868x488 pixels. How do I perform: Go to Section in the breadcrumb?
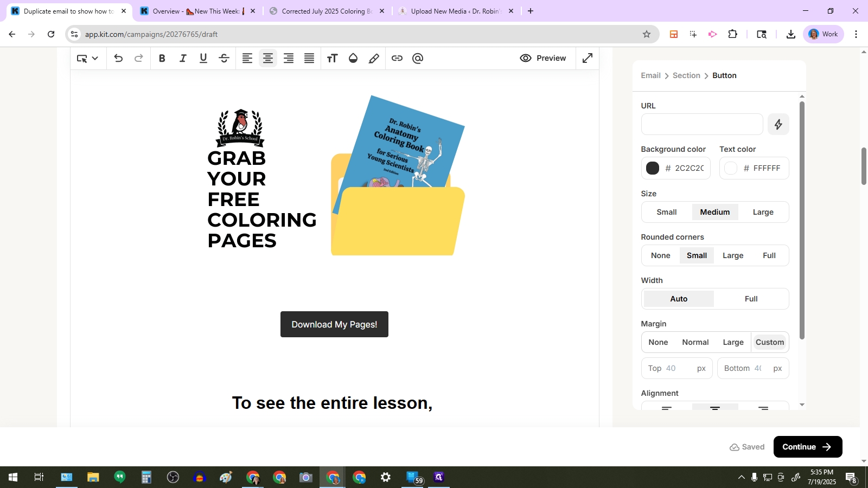[x=686, y=75]
